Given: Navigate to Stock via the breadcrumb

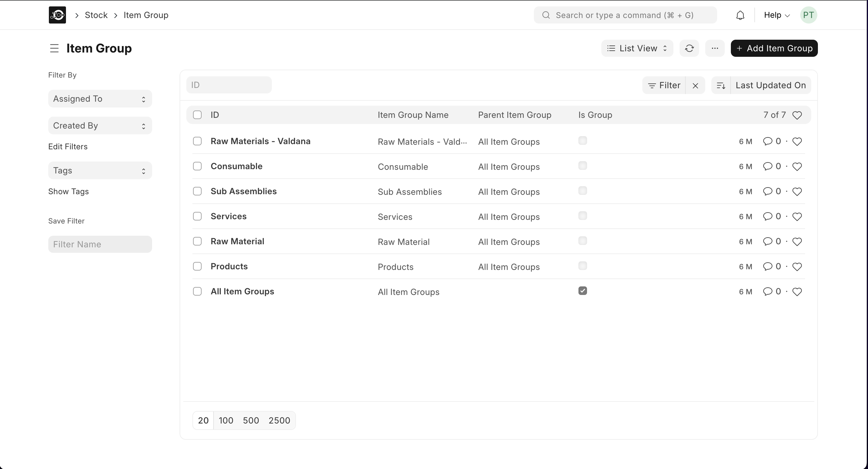Looking at the screenshot, I should coord(97,15).
